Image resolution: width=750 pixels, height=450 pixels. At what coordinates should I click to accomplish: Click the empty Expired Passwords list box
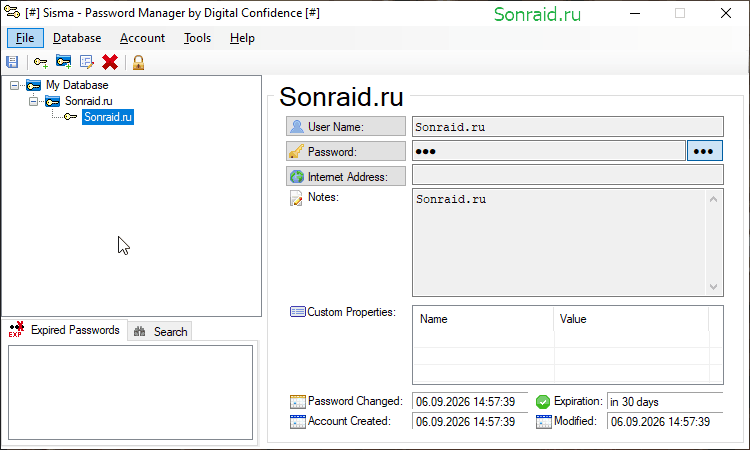coord(130,393)
